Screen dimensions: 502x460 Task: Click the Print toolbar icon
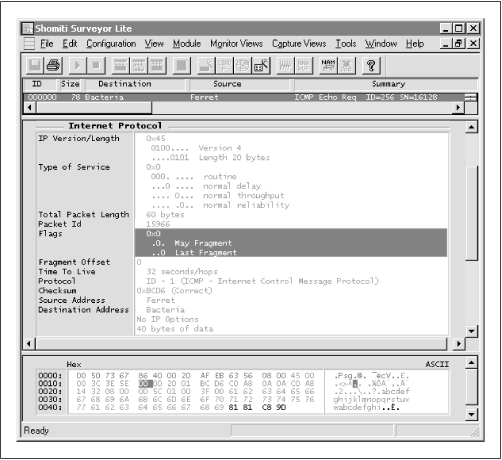53,65
